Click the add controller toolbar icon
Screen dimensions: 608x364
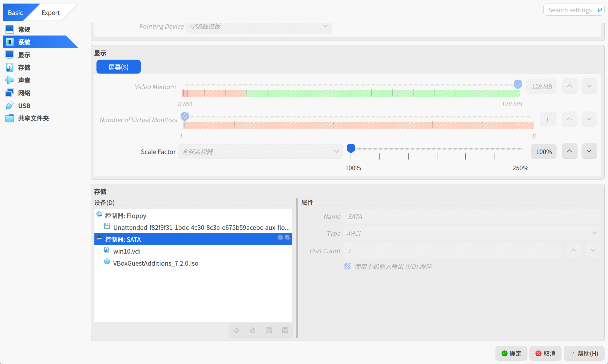pyautogui.click(x=236, y=330)
